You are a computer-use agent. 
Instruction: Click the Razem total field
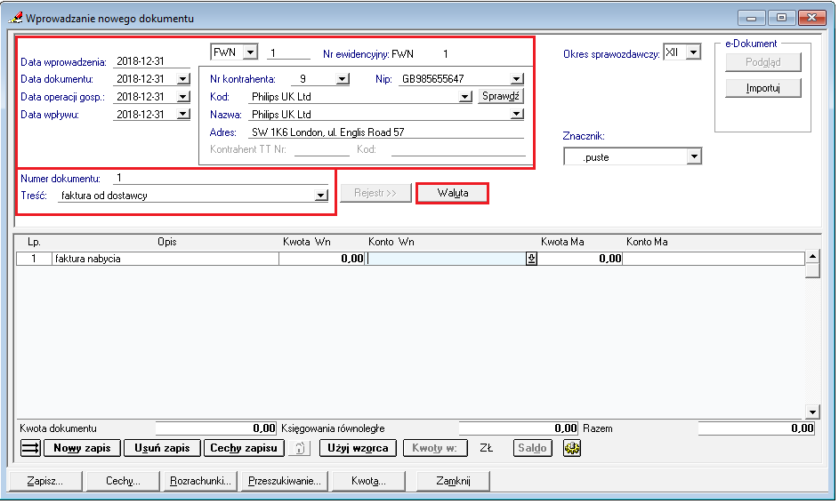[756, 428]
